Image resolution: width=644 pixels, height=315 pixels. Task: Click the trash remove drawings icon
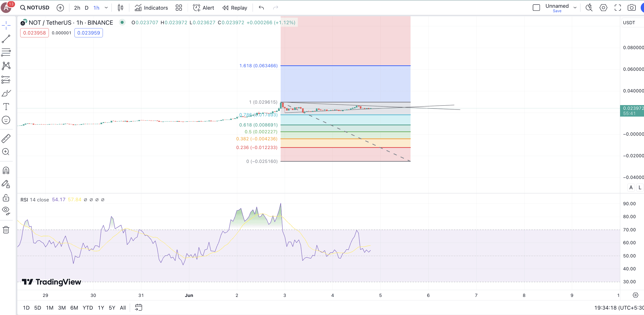[x=6, y=229]
